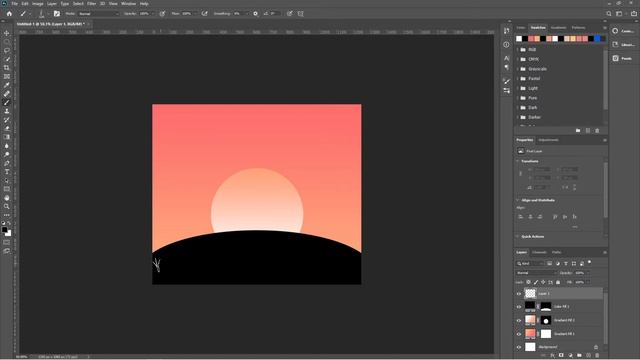Open the Window menu
Screen dimensions: 640x360
[129, 4]
